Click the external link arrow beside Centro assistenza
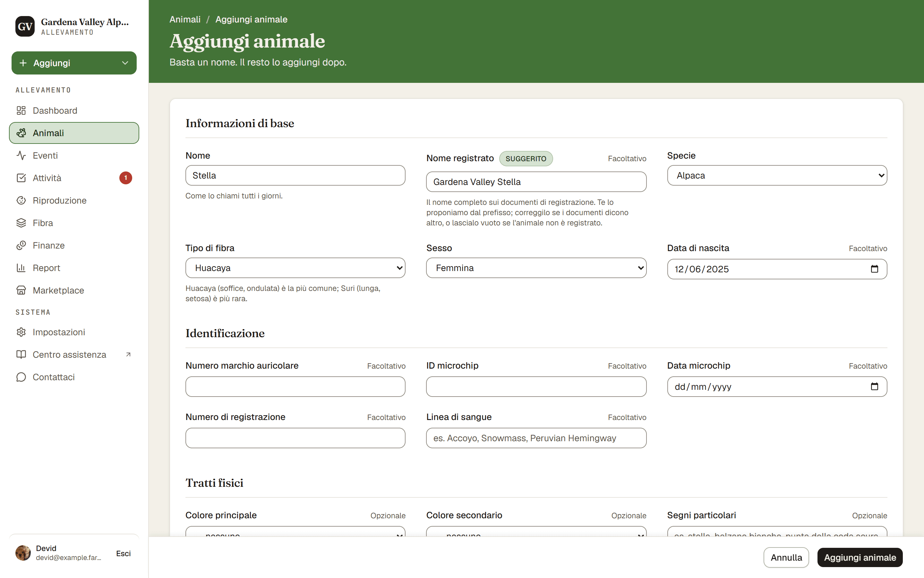Image resolution: width=924 pixels, height=578 pixels. pyautogui.click(x=128, y=355)
